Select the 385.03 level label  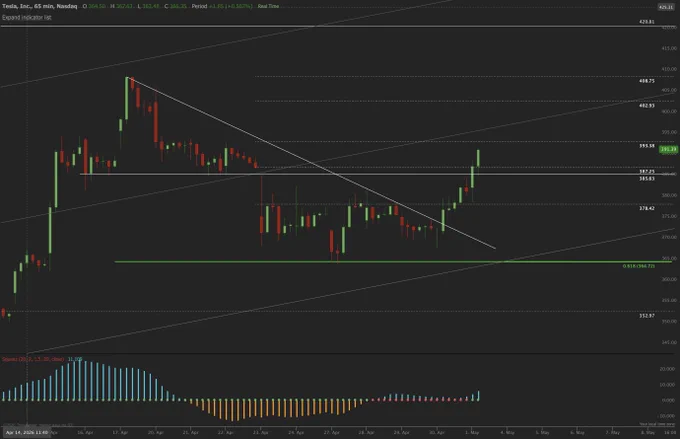(x=647, y=178)
